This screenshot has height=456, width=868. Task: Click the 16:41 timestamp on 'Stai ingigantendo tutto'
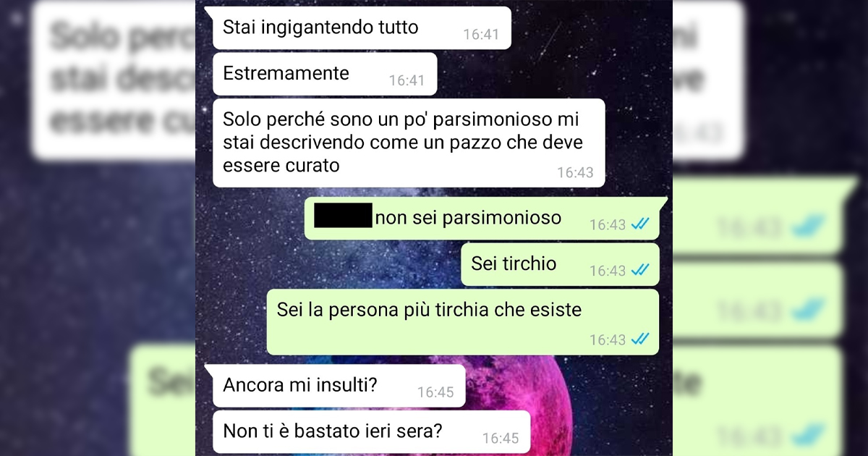pos(481,34)
